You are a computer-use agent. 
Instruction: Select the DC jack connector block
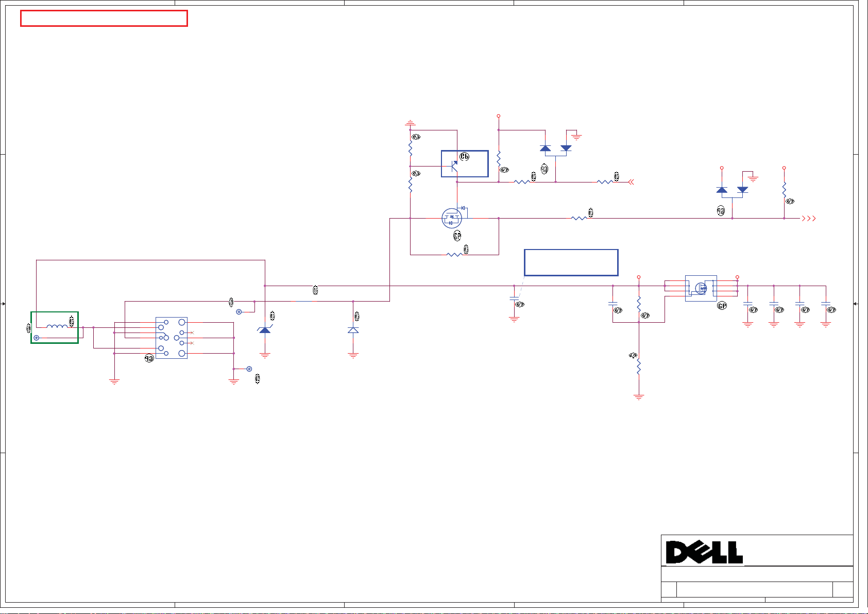pyautogui.click(x=172, y=338)
